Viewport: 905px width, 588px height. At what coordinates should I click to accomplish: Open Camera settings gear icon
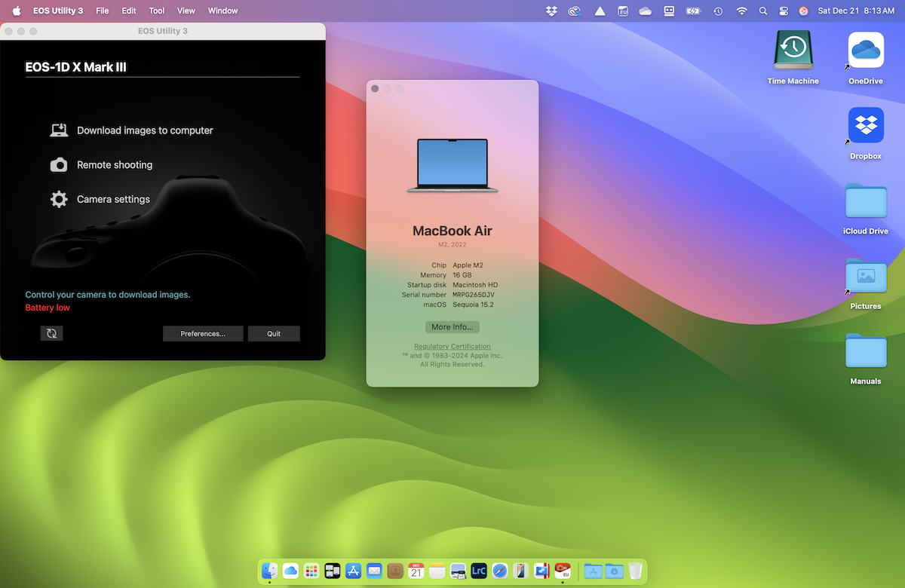(59, 199)
